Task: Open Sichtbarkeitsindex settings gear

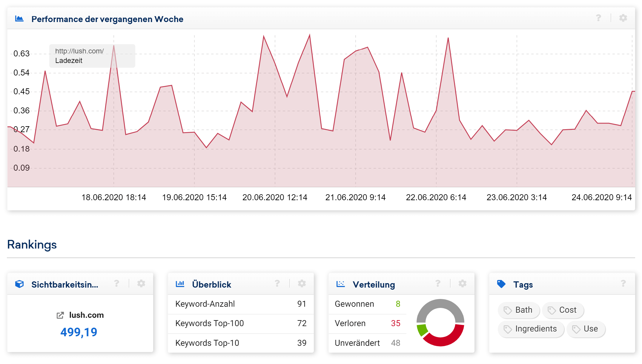Action: [x=141, y=283]
